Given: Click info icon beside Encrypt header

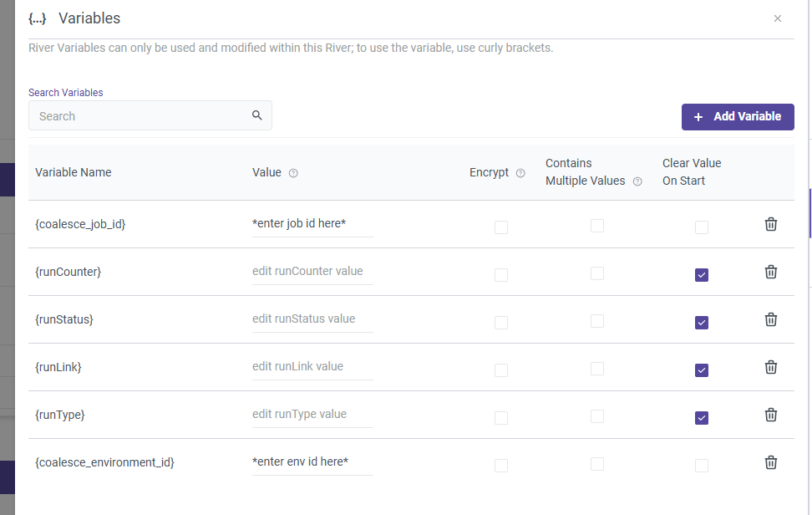Looking at the screenshot, I should (x=520, y=173).
